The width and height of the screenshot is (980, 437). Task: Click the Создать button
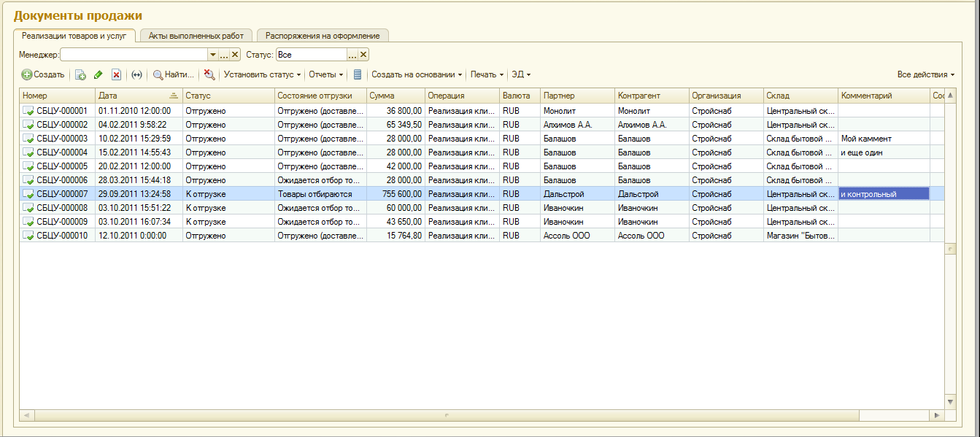(x=43, y=74)
